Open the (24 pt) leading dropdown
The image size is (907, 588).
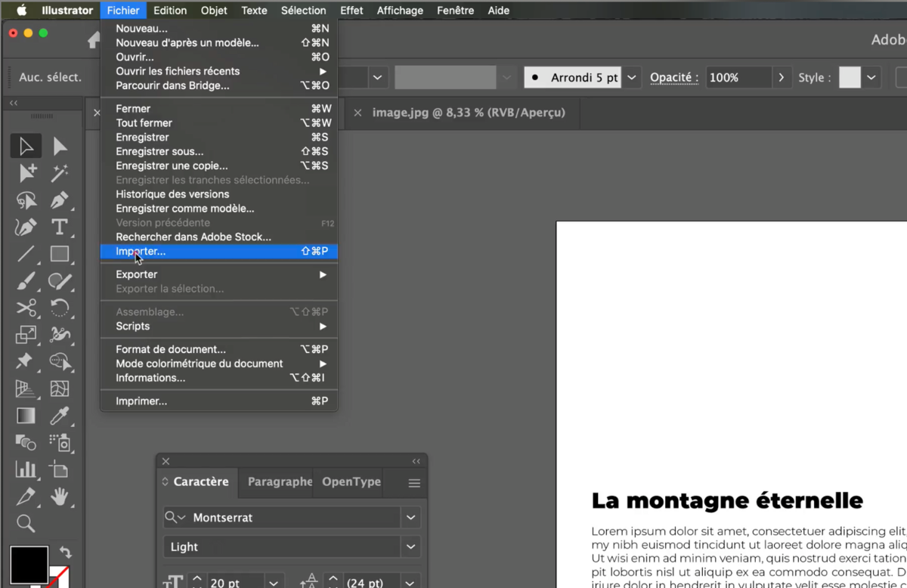[x=411, y=583]
